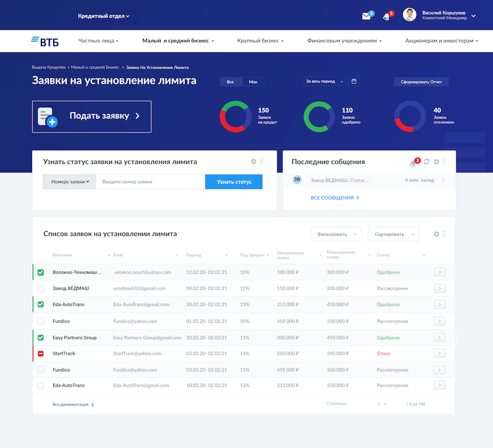Expand the Кредитный отдел dropdown

click(x=104, y=16)
